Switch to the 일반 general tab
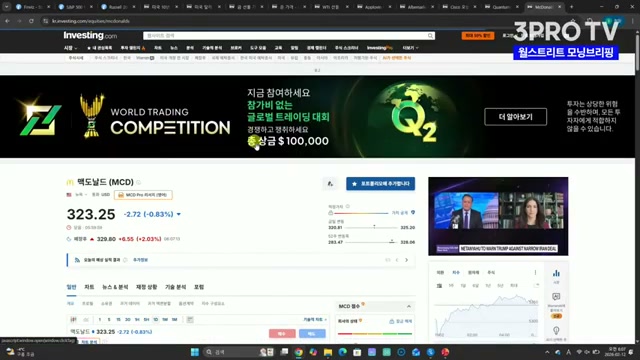 (71, 287)
